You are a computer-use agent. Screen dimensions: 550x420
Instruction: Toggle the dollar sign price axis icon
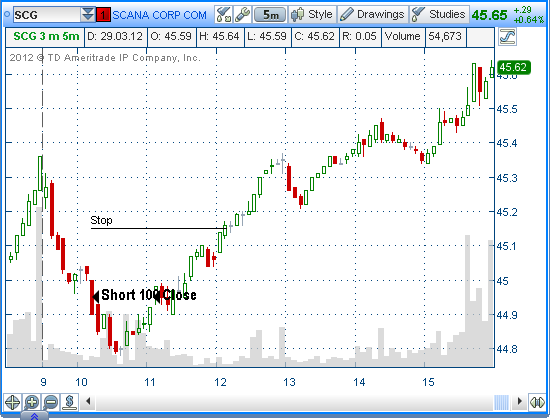69,402
